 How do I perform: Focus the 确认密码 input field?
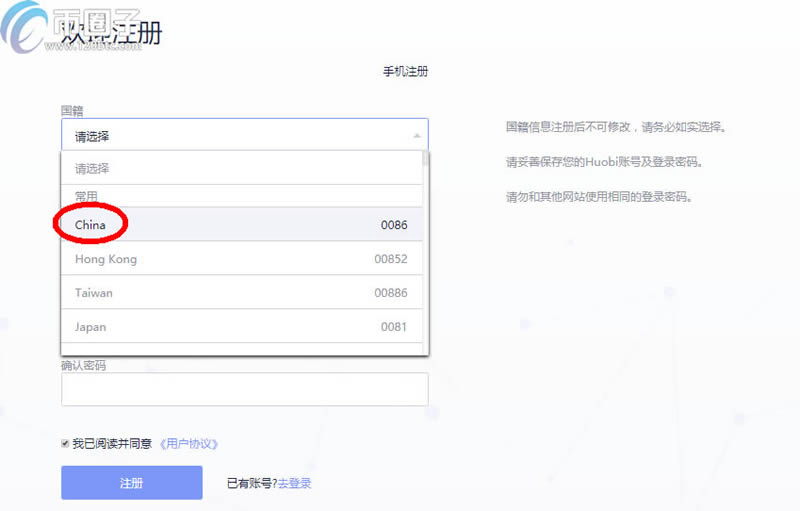[x=244, y=389]
